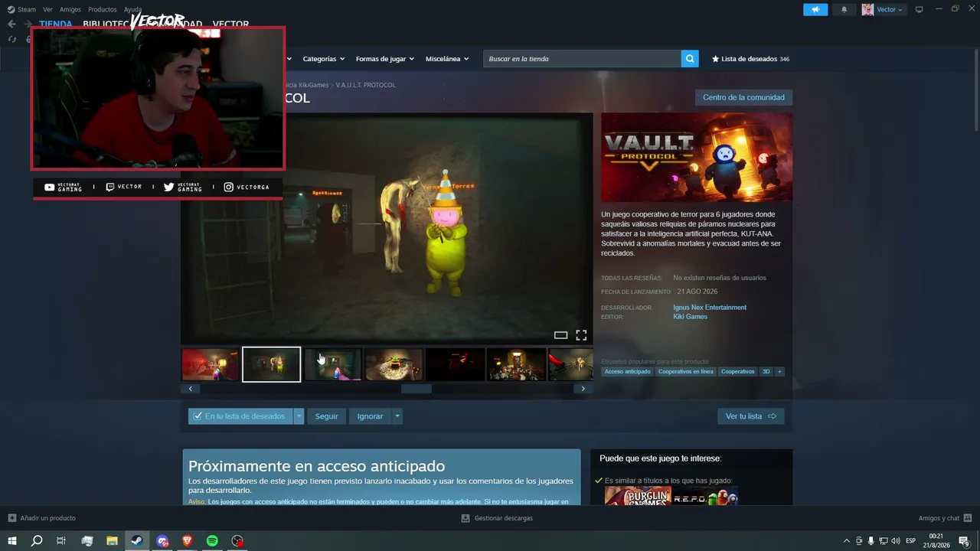Click the Ignorar button
This screenshot has height=551, width=980.
pos(370,416)
